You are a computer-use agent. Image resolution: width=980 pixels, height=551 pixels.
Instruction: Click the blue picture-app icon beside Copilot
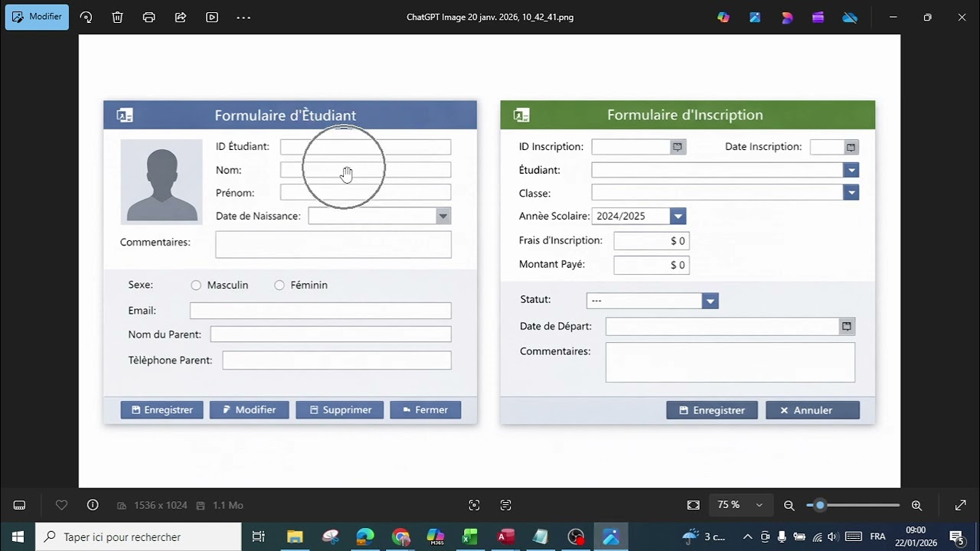tap(755, 17)
